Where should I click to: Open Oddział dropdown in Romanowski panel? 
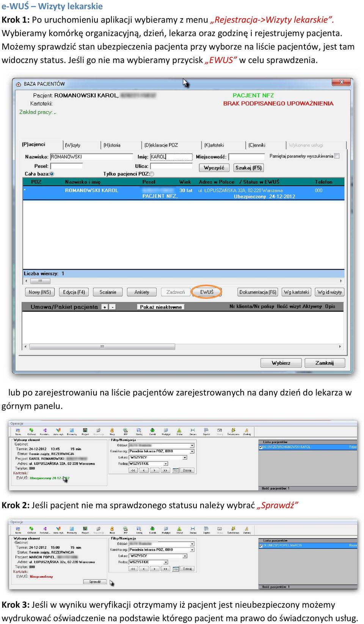pos(192,445)
